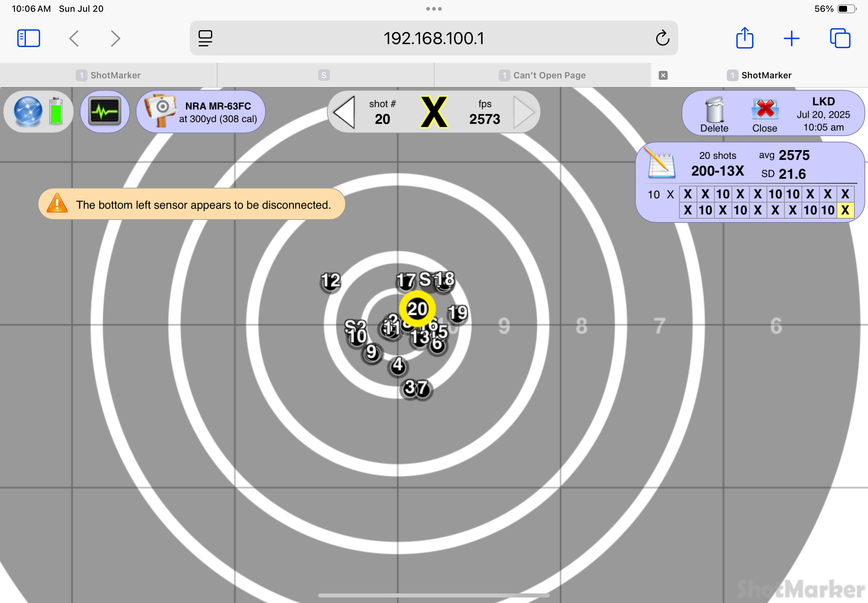Click the 200-13X total score
The image size is (868, 603).
pyautogui.click(x=717, y=171)
